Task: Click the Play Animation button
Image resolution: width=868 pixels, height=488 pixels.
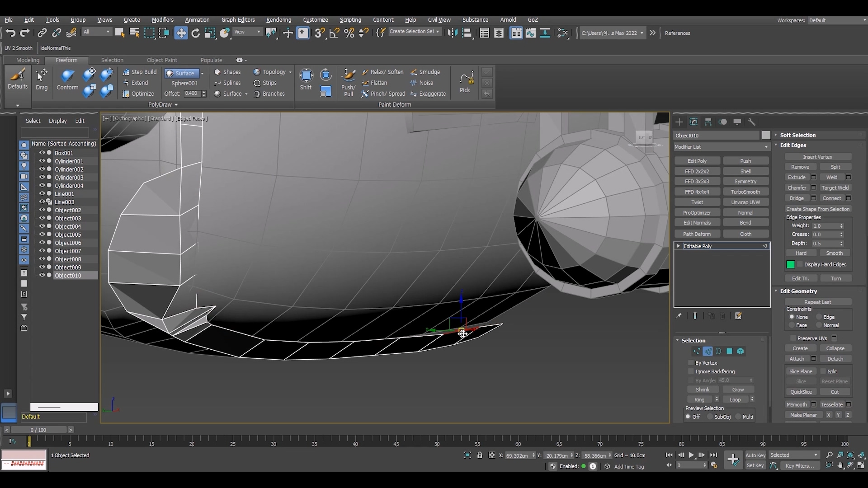Action: (691, 455)
